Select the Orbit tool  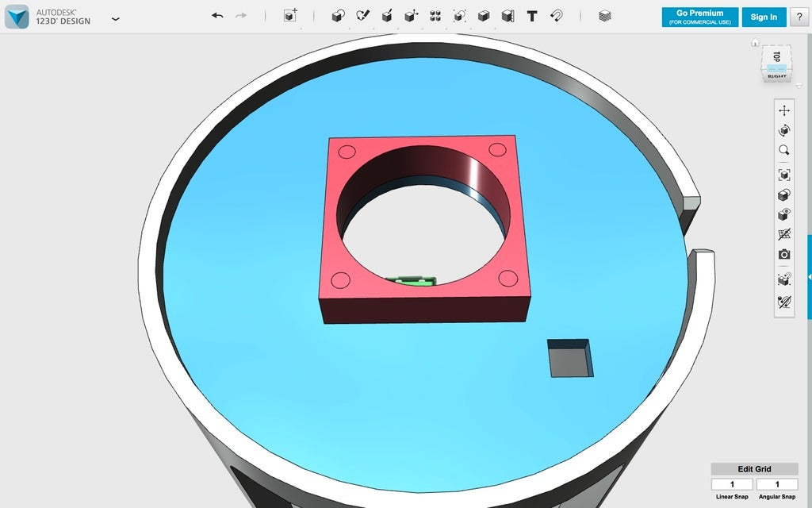tap(784, 130)
